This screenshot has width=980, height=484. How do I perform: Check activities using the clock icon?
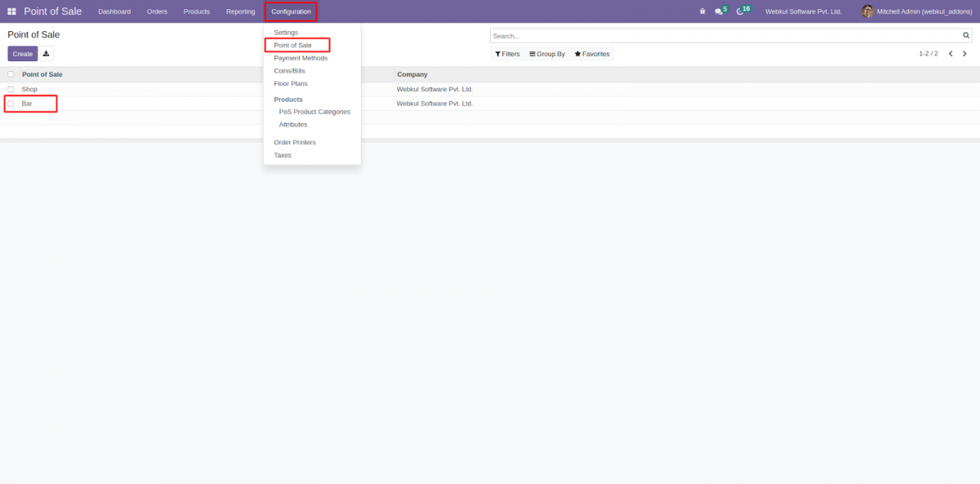click(x=740, y=11)
